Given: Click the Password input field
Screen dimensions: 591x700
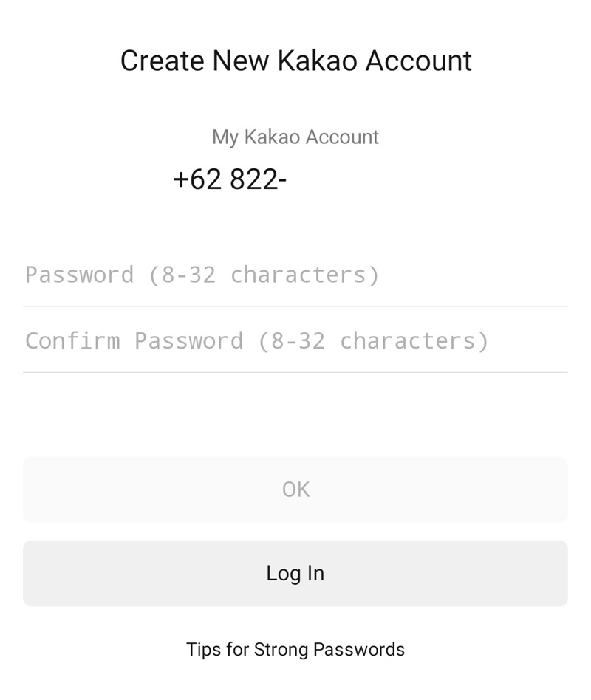Looking at the screenshot, I should tap(295, 275).
